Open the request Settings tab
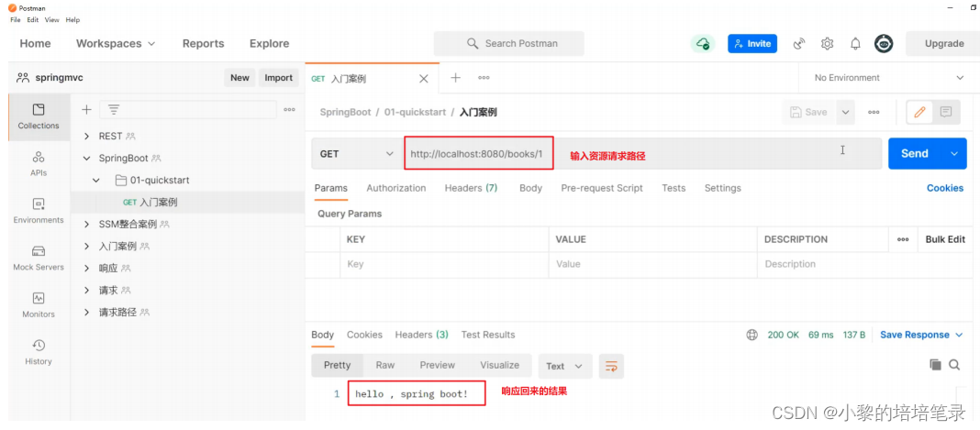Image resolution: width=980 pixels, height=430 pixels. [x=722, y=188]
